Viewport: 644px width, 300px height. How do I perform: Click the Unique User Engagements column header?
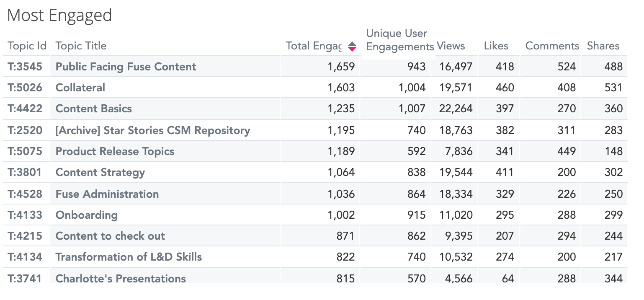point(399,40)
